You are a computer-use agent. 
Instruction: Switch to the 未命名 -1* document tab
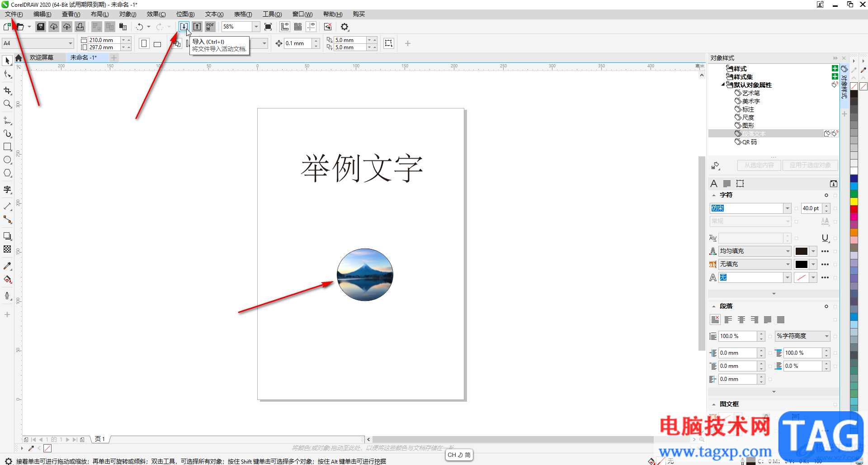tap(84, 57)
